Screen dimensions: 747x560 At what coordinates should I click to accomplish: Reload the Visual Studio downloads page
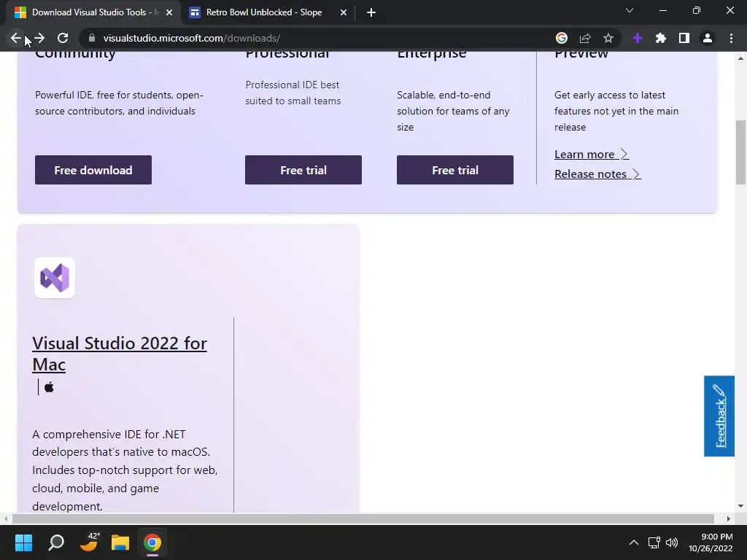[x=63, y=38]
